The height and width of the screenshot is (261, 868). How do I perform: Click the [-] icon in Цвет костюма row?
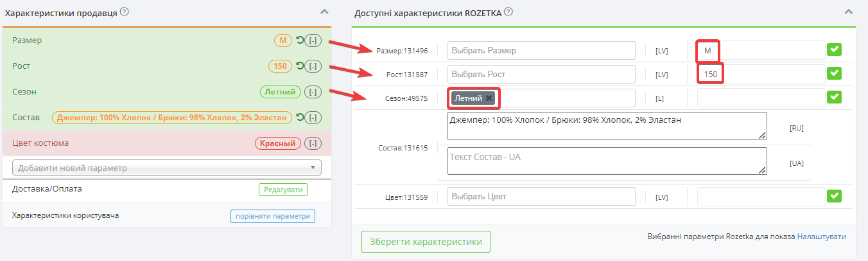313,143
